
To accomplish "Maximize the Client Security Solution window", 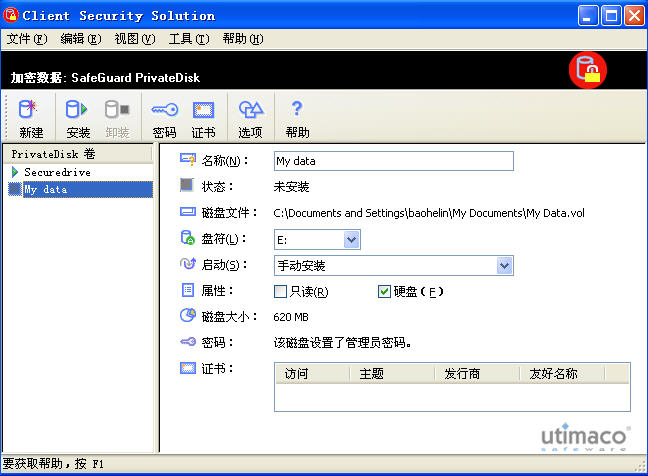I will pyautogui.click(x=611, y=16).
